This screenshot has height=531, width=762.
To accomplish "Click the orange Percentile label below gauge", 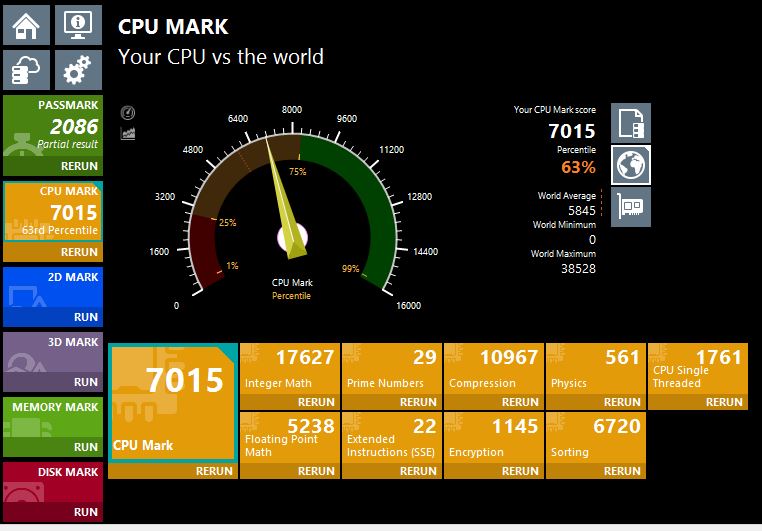I will (x=291, y=296).
